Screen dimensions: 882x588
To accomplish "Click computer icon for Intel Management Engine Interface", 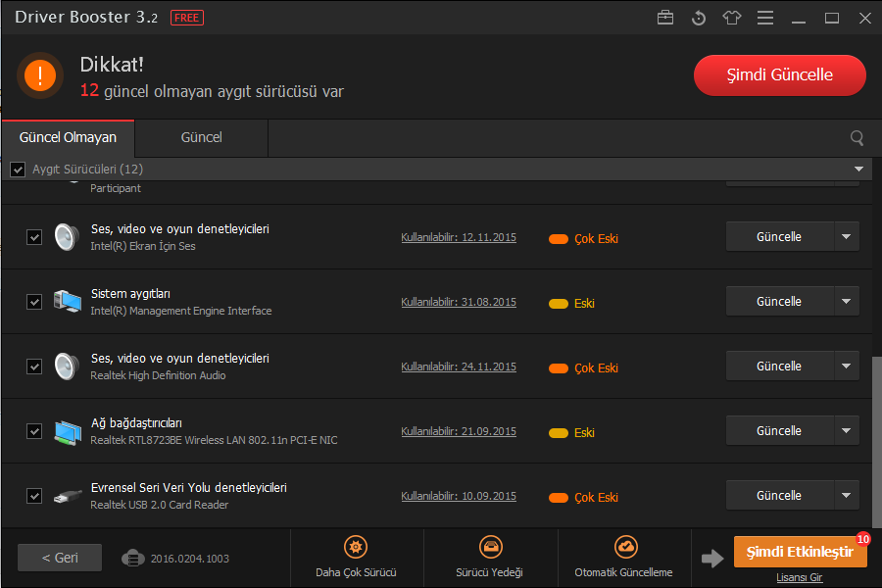I will (67, 301).
